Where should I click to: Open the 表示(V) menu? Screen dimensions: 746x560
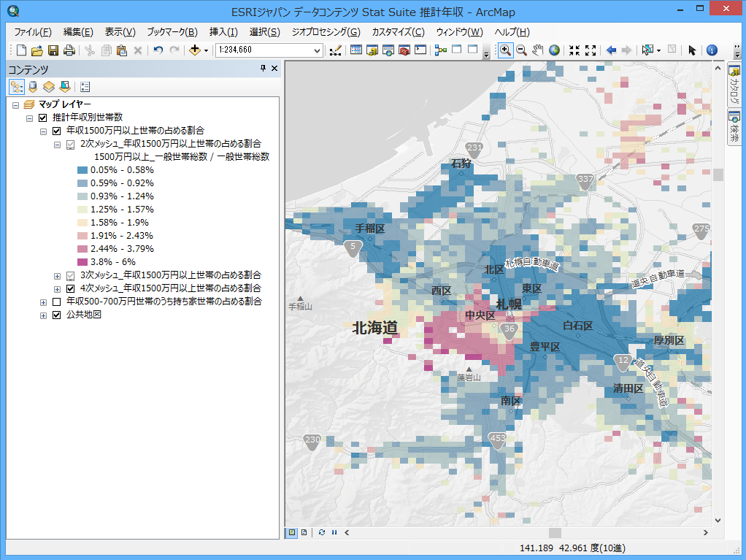[120, 32]
